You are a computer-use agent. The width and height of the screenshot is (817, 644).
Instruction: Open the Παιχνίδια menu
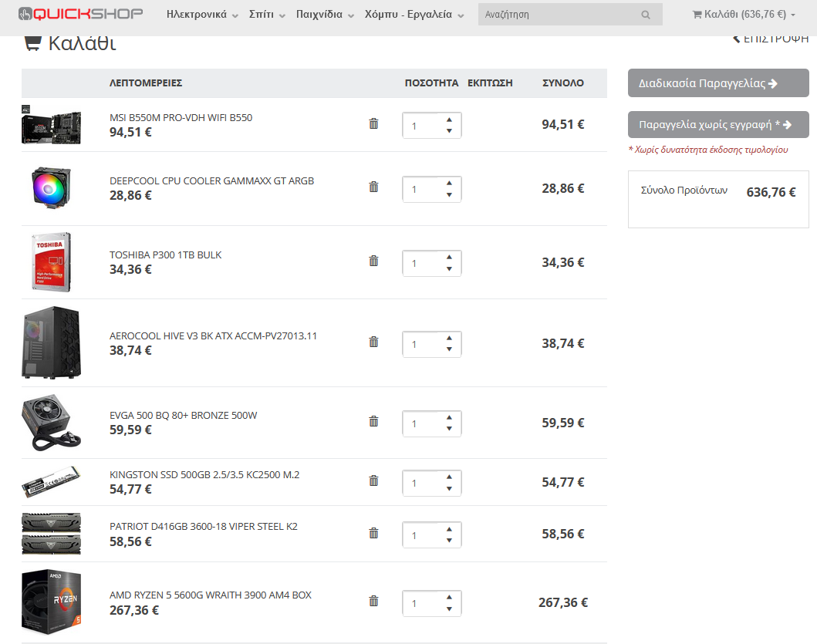point(325,15)
